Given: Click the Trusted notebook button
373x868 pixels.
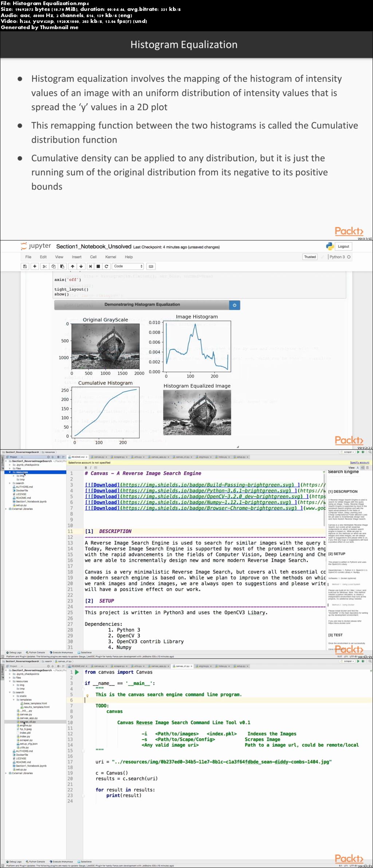Looking at the screenshot, I should pyautogui.click(x=310, y=257).
